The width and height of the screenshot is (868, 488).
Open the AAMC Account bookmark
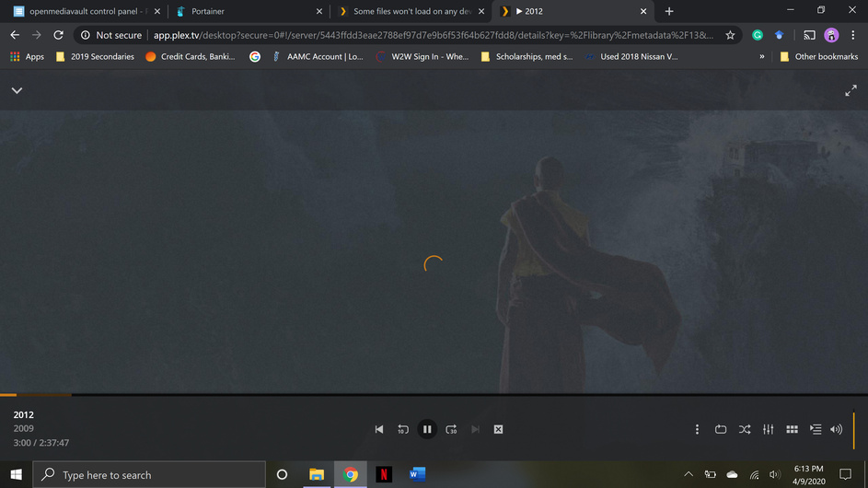pos(318,56)
